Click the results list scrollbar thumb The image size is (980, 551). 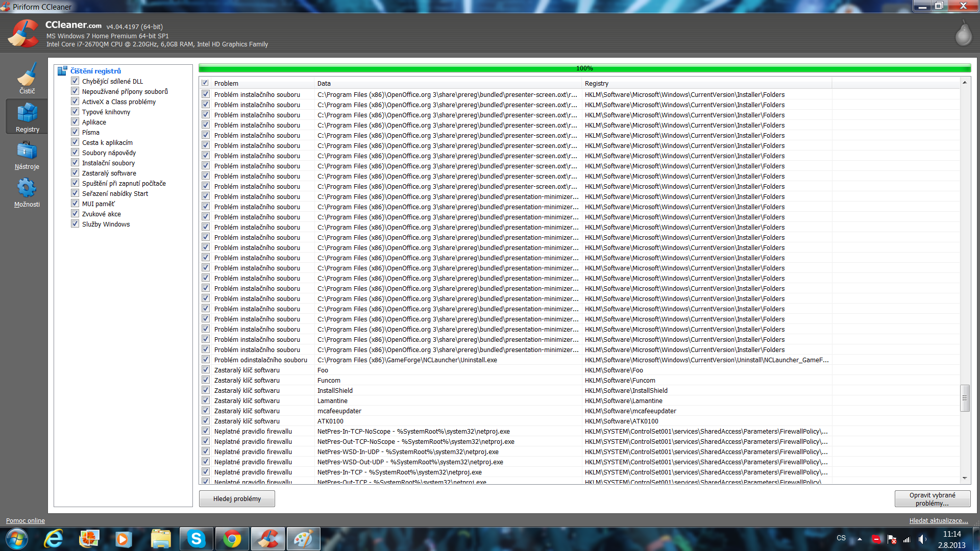(x=965, y=398)
